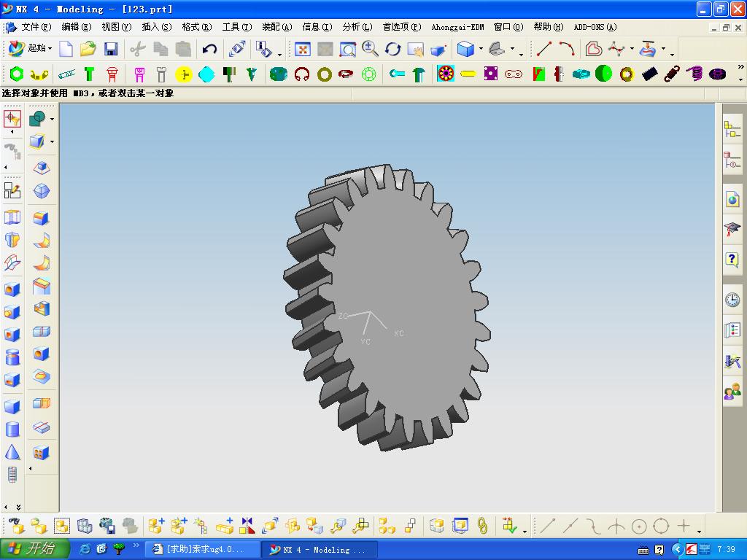Expand the information icon dropdown arrow
The image size is (747, 560).
click(x=279, y=55)
